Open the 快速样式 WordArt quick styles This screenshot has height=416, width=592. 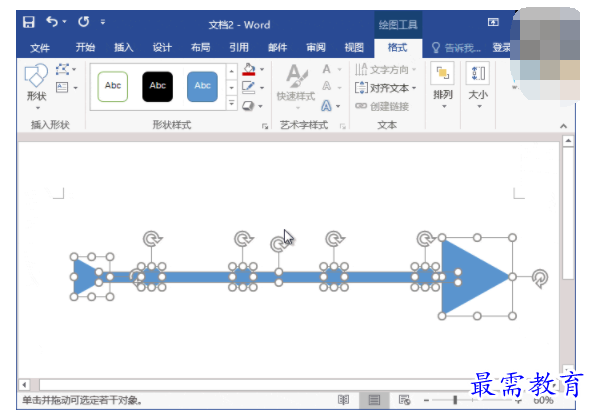296,87
